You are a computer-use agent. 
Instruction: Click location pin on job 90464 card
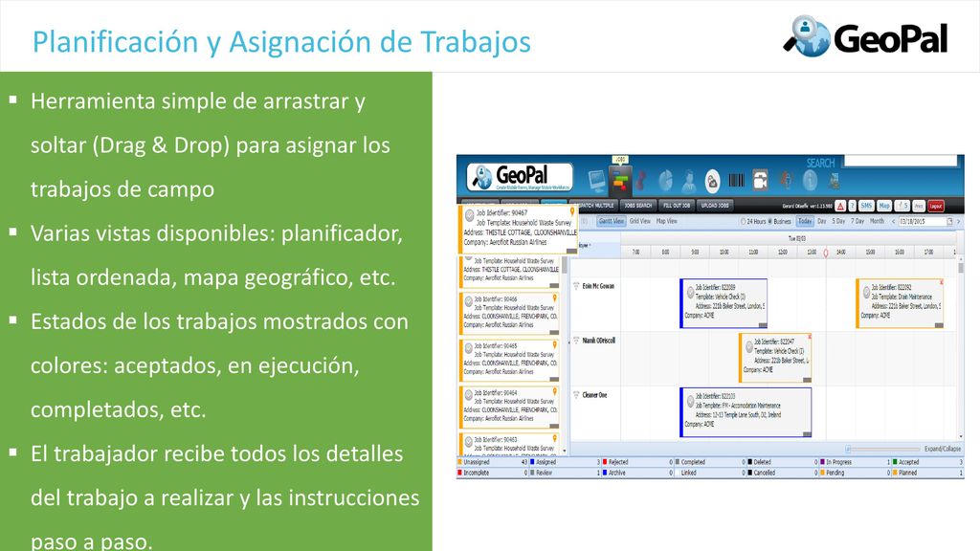pyautogui.click(x=554, y=392)
